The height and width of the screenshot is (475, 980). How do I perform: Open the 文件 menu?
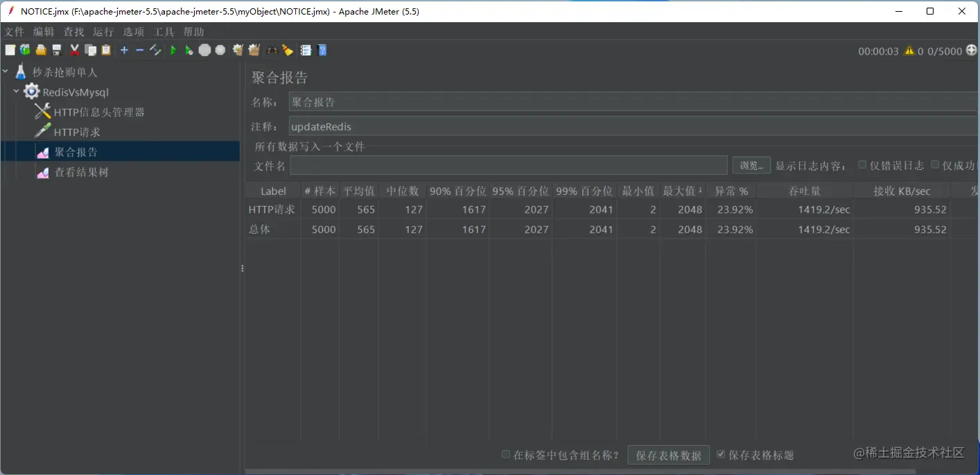14,32
